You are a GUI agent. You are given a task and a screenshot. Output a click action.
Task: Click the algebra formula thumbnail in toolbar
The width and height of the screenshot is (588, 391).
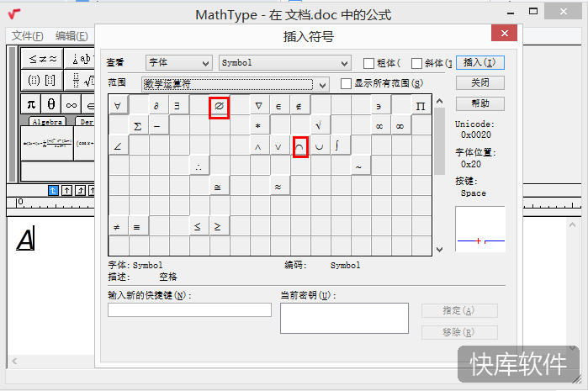[47, 144]
